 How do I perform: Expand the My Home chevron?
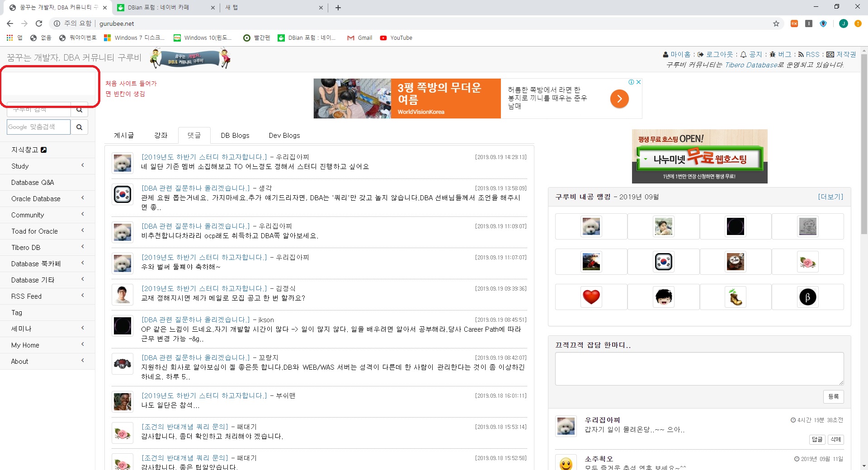pyautogui.click(x=83, y=344)
